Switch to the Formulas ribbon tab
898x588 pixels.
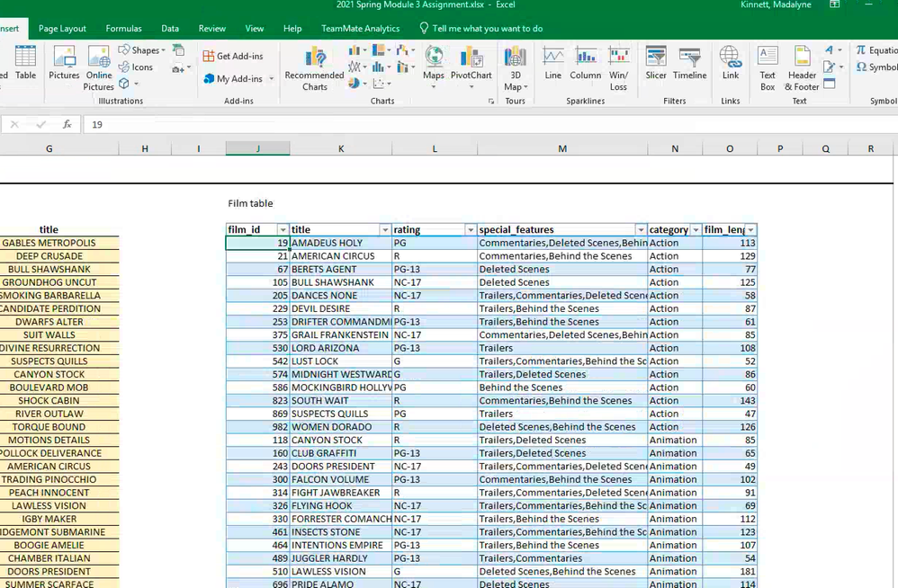[x=123, y=29]
